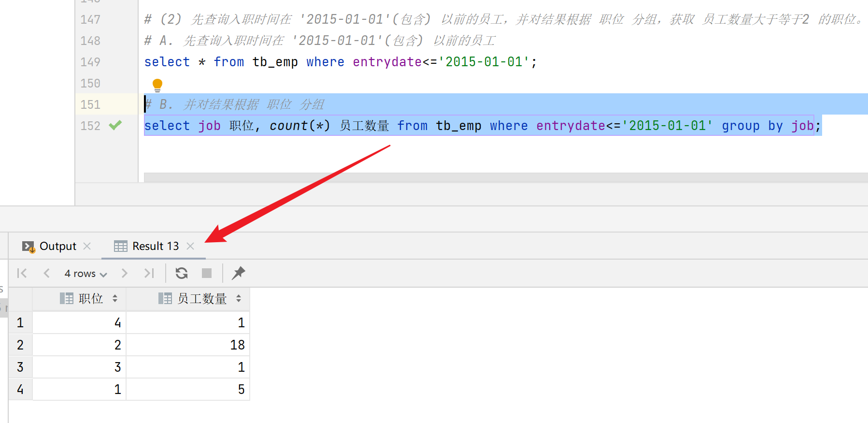Click line number 148 in the gutter
868x423 pixels.
tap(90, 41)
